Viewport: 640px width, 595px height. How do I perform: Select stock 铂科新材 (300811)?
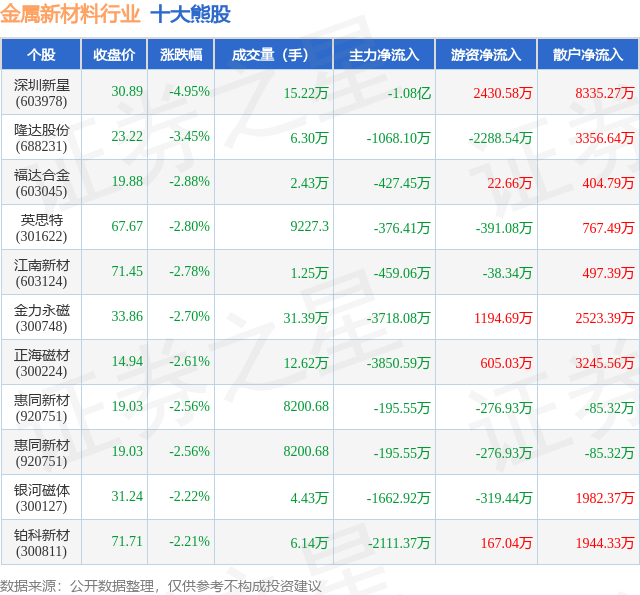pyautogui.click(x=41, y=542)
